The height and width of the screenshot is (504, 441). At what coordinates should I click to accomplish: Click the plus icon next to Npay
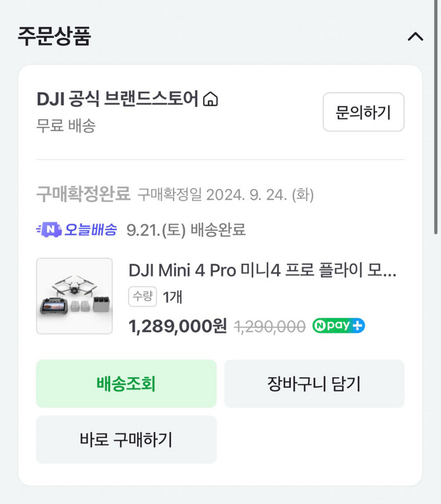pos(355,325)
